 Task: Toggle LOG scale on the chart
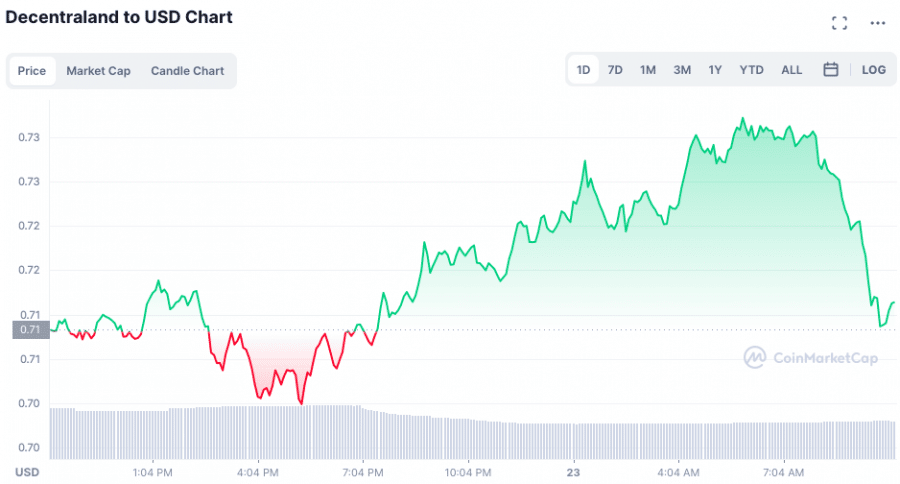[x=873, y=70]
